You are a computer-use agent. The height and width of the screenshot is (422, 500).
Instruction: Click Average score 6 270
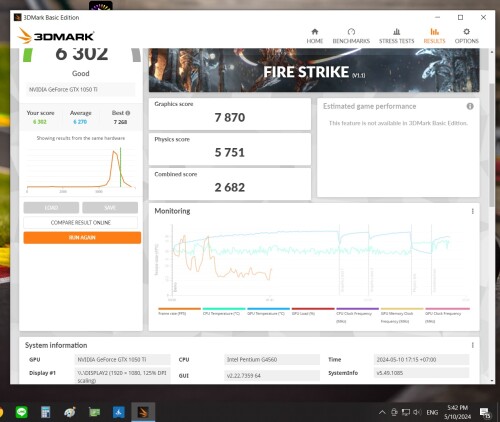point(80,122)
